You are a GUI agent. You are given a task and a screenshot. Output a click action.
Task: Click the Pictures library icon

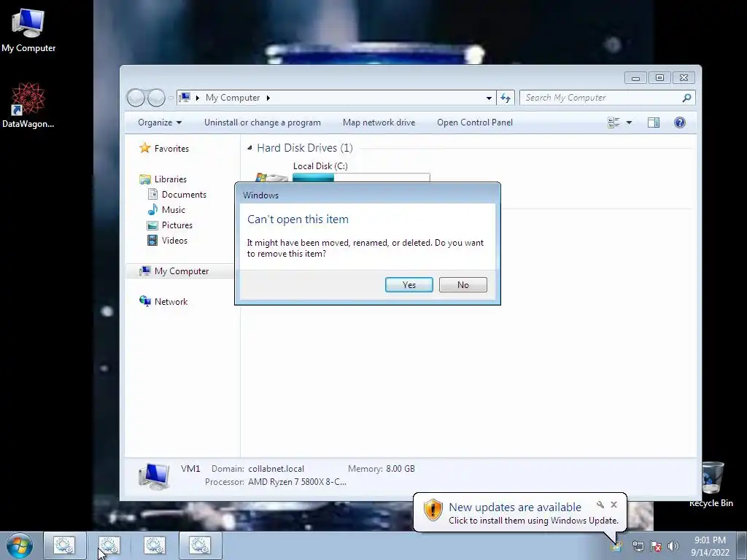(x=152, y=225)
